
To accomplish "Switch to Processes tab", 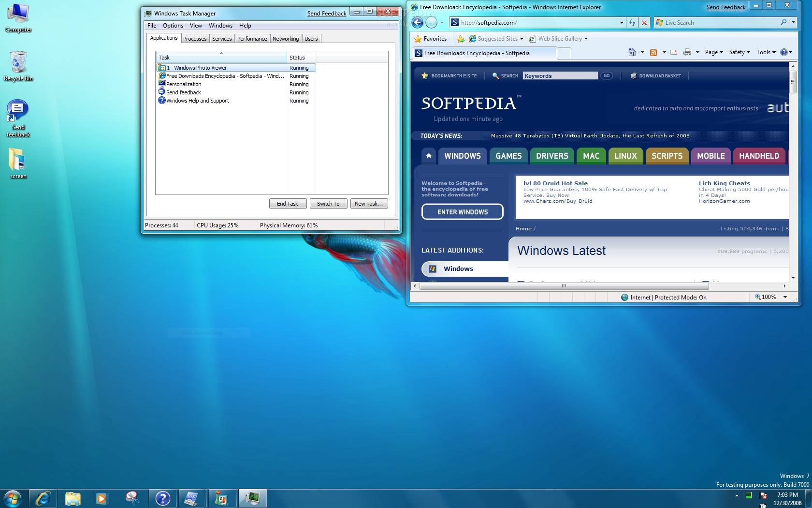I will [195, 39].
